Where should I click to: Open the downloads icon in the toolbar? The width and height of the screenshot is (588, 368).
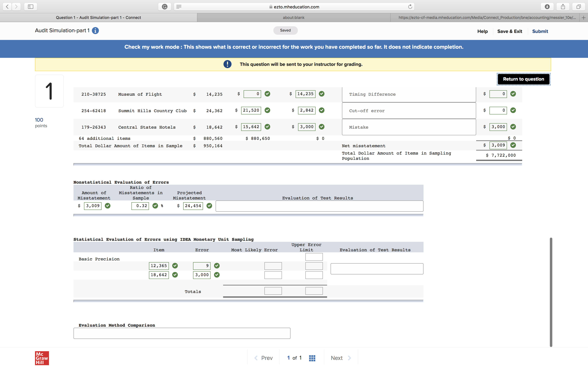point(547,7)
